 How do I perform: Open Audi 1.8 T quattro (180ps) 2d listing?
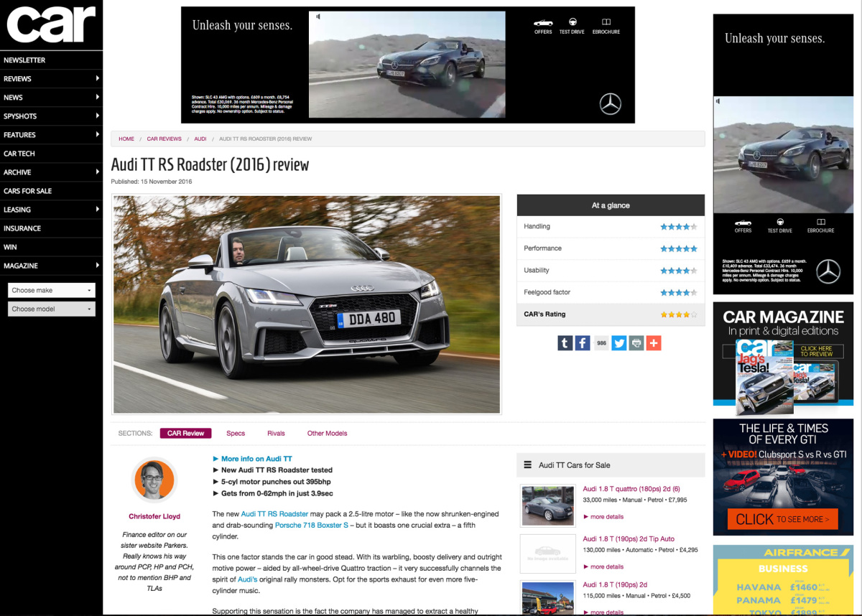[631, 489]
